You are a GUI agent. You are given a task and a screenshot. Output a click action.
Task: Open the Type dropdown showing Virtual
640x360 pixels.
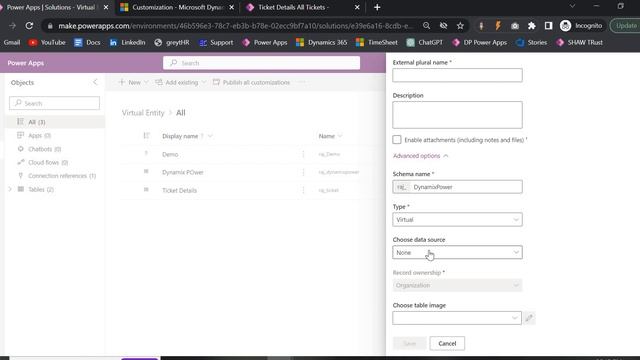457,220
